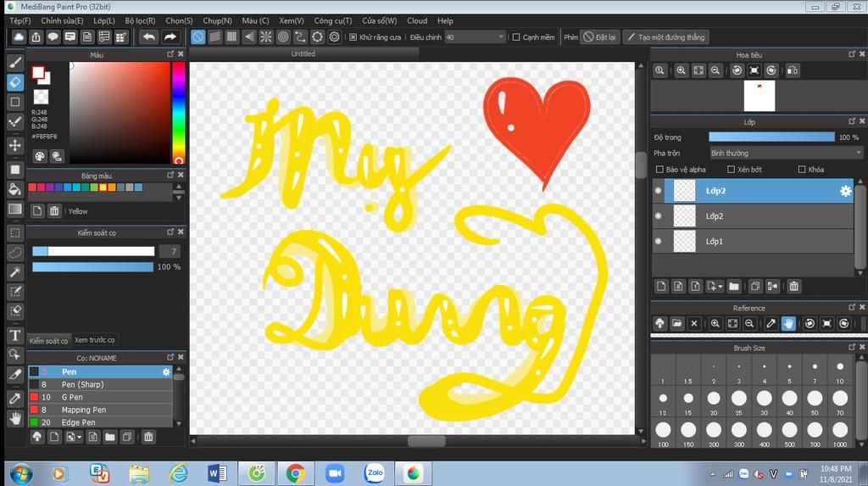Enable radial snap guide
The height and width of the screenshot is (486, 868).
265,37
